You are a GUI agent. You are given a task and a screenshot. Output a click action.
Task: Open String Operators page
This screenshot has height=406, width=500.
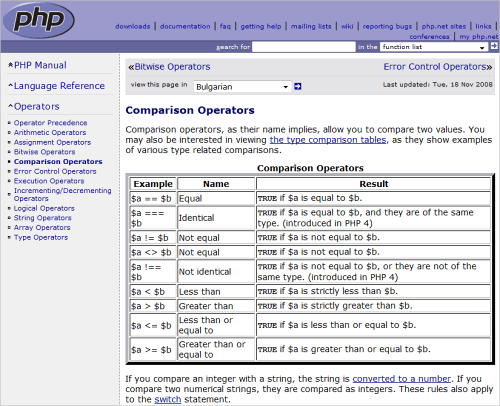[43, 218]
